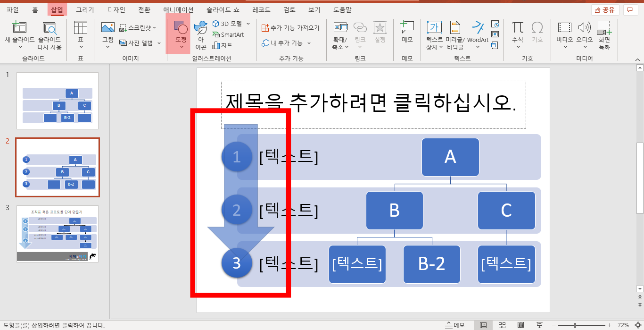Insert a 그림 picture

coord(108,35)
